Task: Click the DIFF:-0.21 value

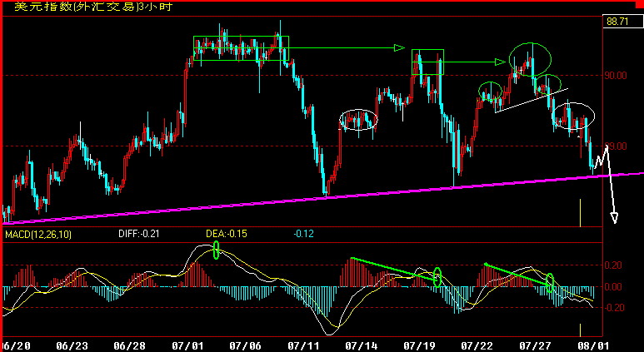Action: tap(139, 234)
